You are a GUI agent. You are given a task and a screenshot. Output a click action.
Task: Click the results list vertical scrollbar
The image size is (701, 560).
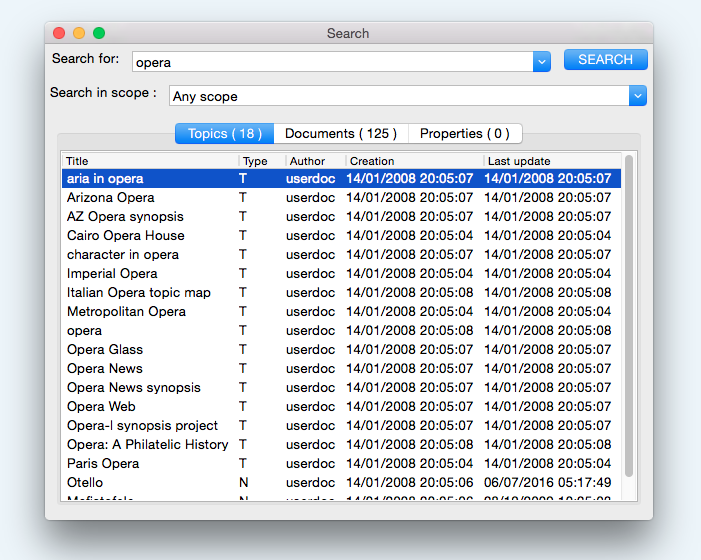tap(629, 315)
